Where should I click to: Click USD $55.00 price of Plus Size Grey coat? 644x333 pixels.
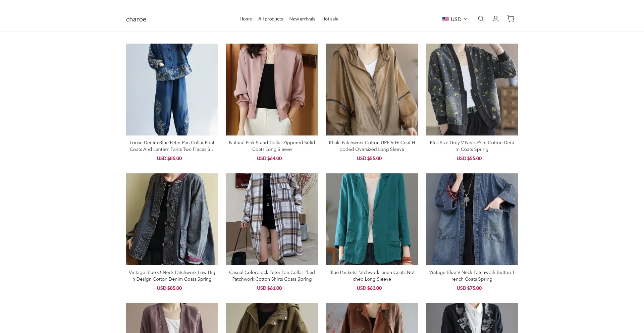pos(469,158)
